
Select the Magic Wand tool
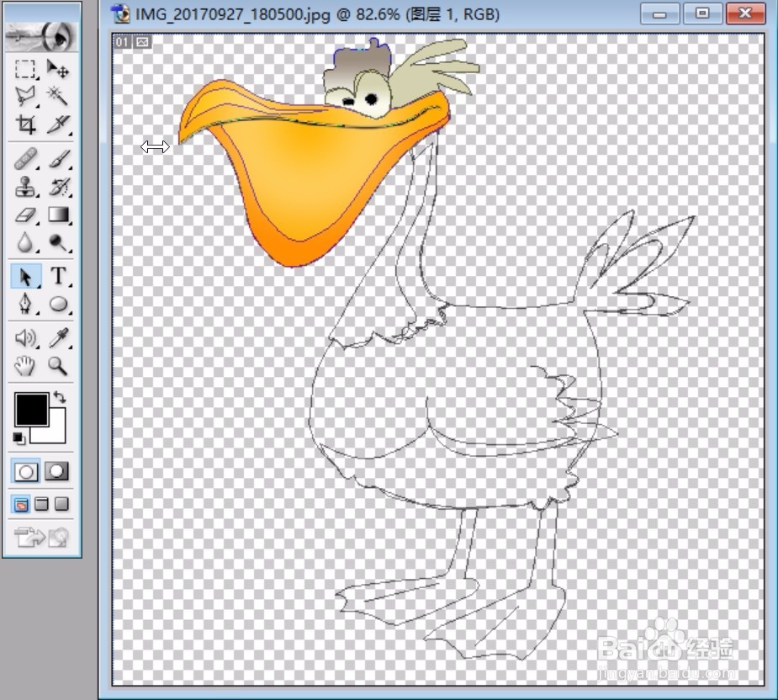tap(57, 96)
